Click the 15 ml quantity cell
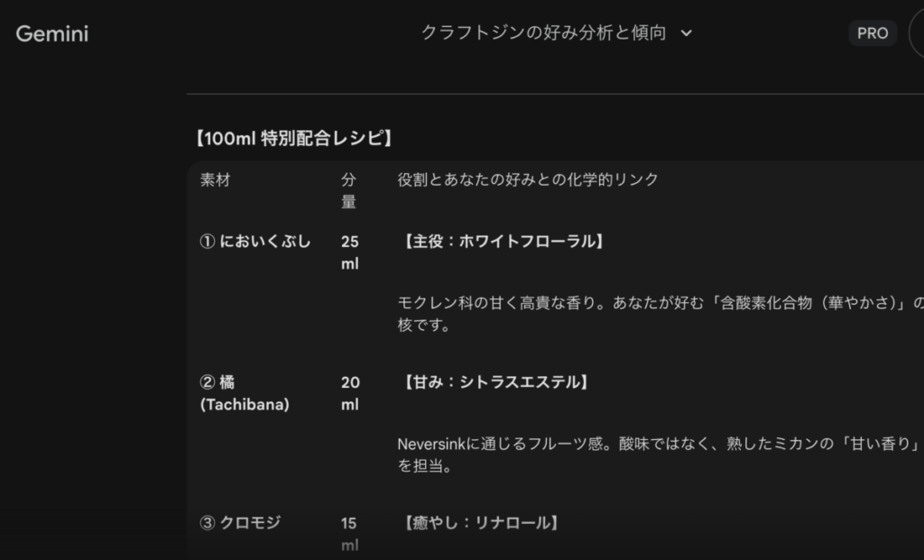924x560 pixels. (349, 533)
